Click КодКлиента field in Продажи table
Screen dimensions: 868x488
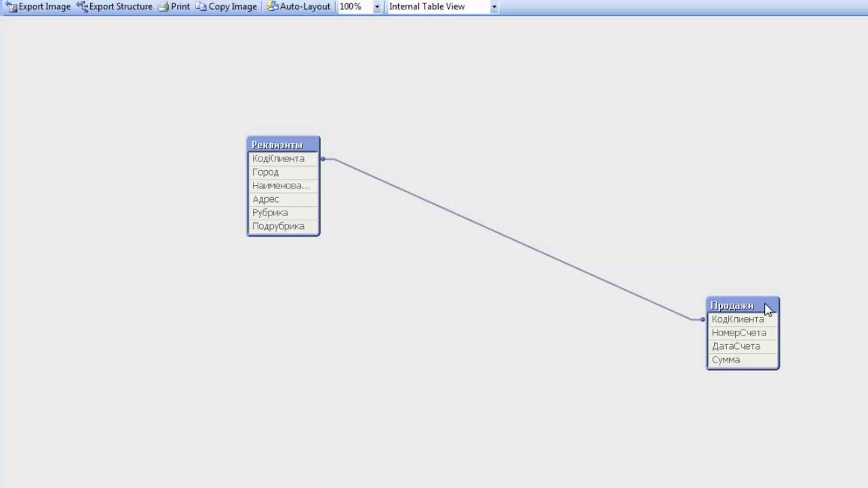click(x=743, y=319)
